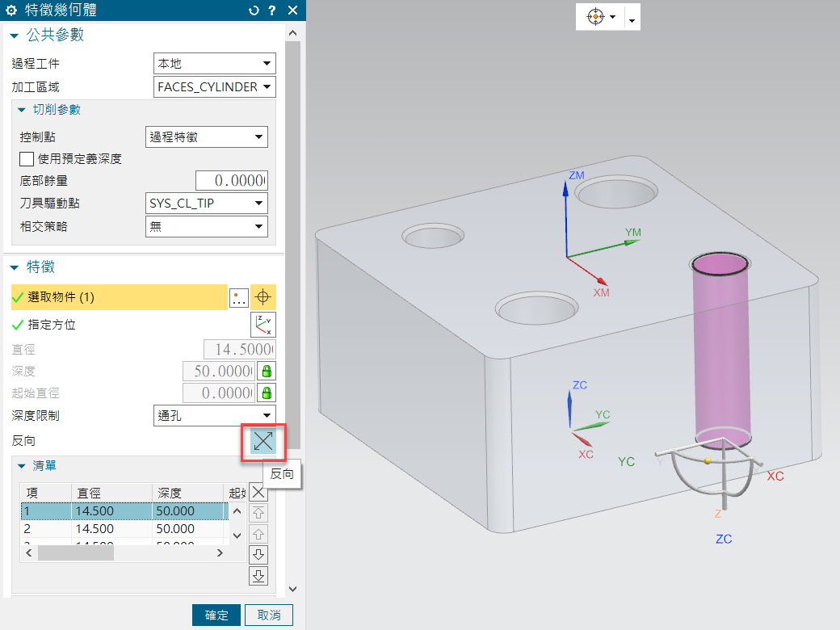Click the list horizontal scrollbar thumb
The image size is (840, 630).
pos(76,552)
